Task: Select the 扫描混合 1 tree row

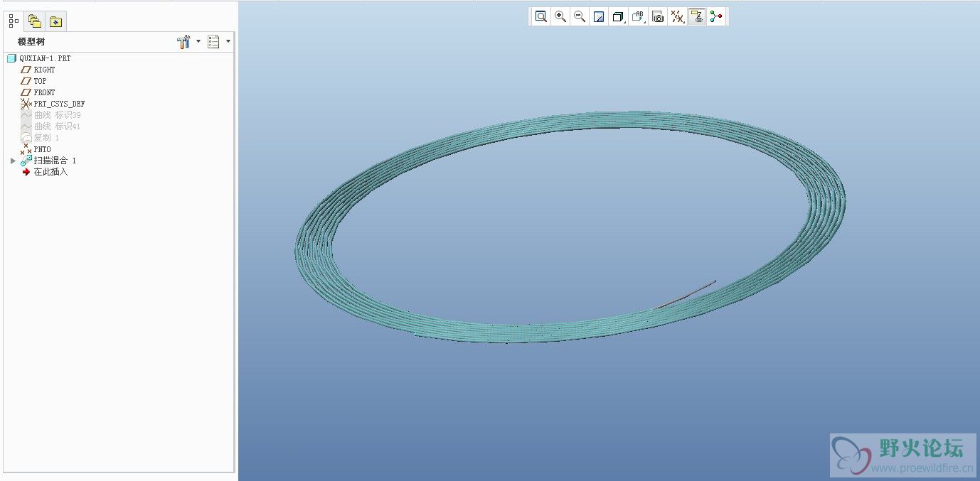Action: 48,161
